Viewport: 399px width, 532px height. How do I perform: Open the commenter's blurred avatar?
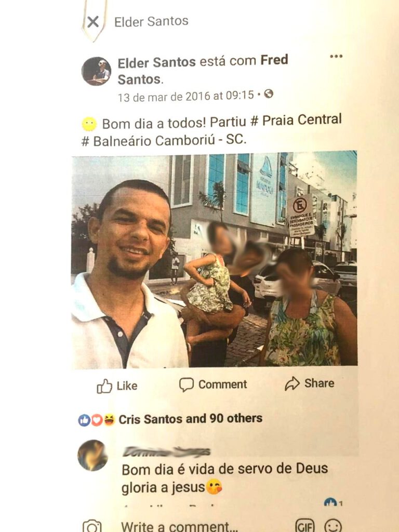[x=92, y=455]
